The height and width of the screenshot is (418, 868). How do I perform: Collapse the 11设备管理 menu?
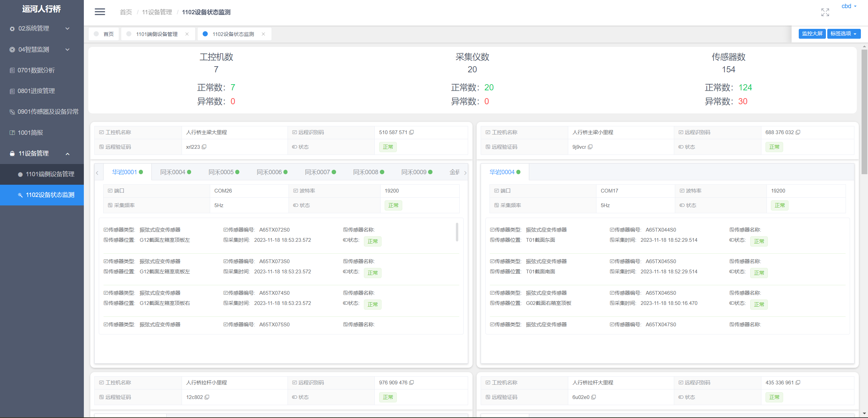tap(68, 153)
